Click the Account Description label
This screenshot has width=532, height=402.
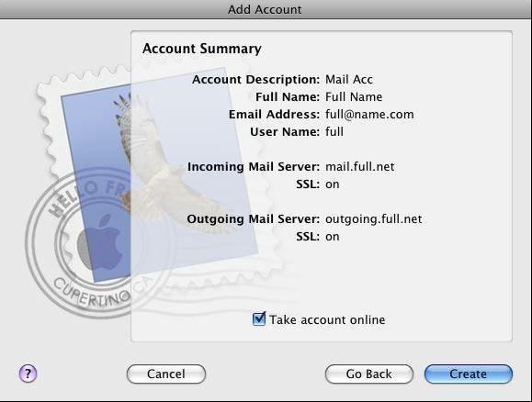(x=255, y=79)
